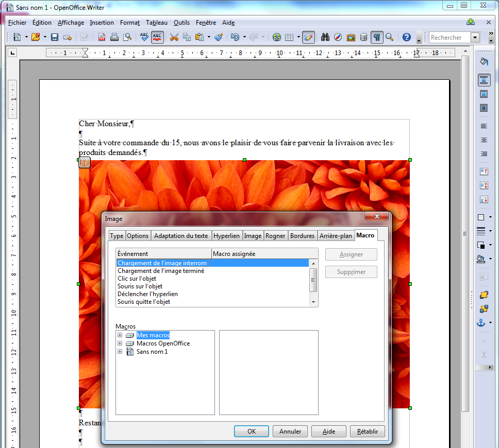Click the Cut scissors icon
Image resolution: width=499 pixels, height=448 pixels.
pos(174,37)
